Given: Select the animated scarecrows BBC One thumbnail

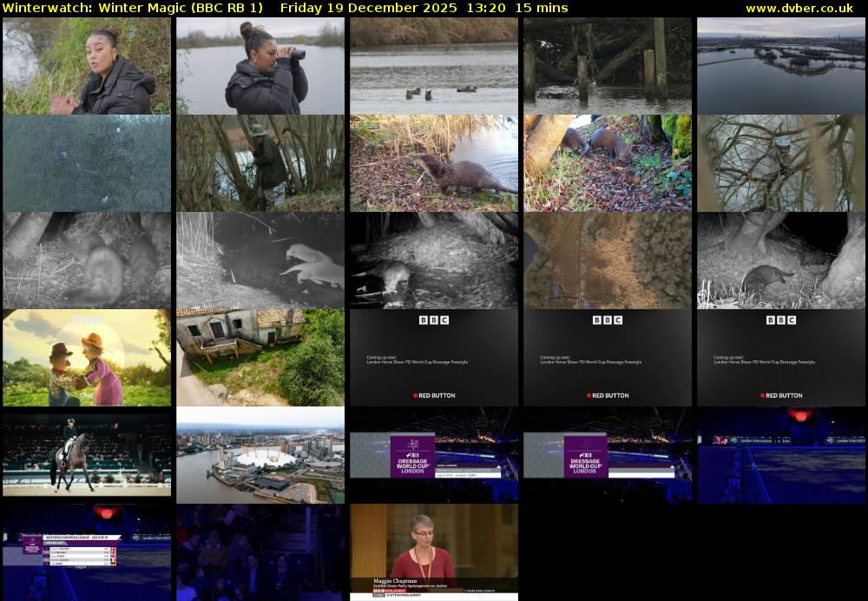Looking at the screenshot, I should click(87, 358).
